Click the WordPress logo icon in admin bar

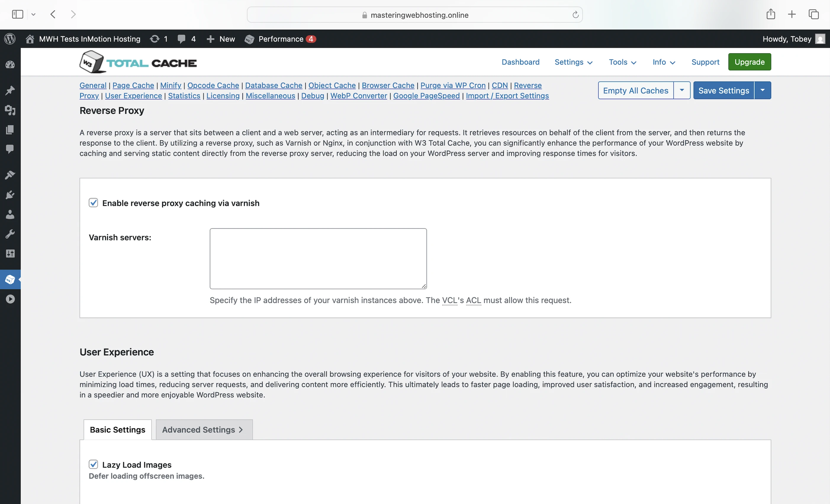pos(10,39)
